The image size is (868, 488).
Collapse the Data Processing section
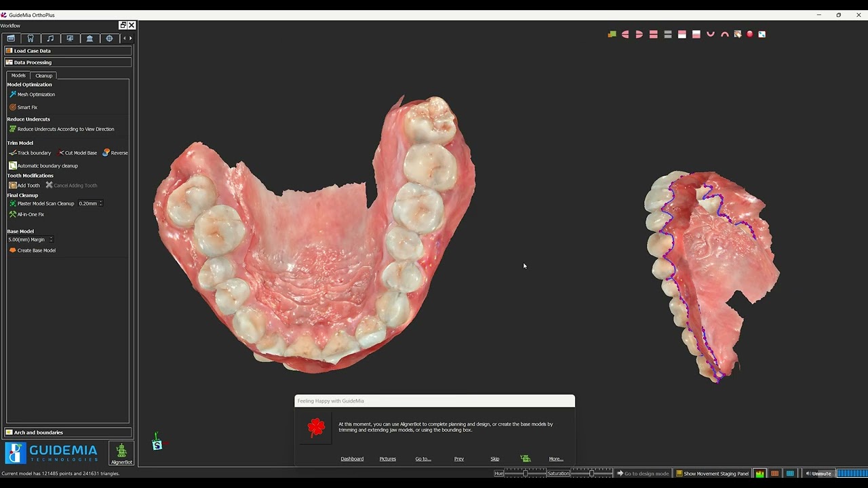(x=67, y=62)
